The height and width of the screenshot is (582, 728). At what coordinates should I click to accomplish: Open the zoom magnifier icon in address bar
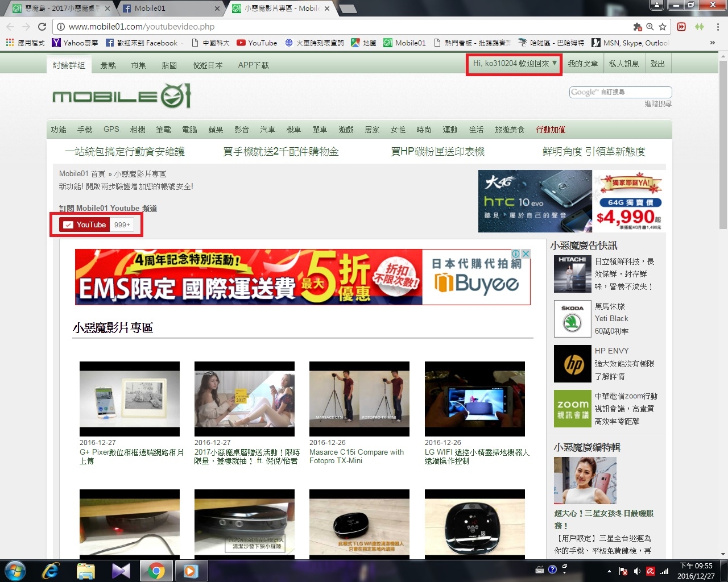click(650, 27)
